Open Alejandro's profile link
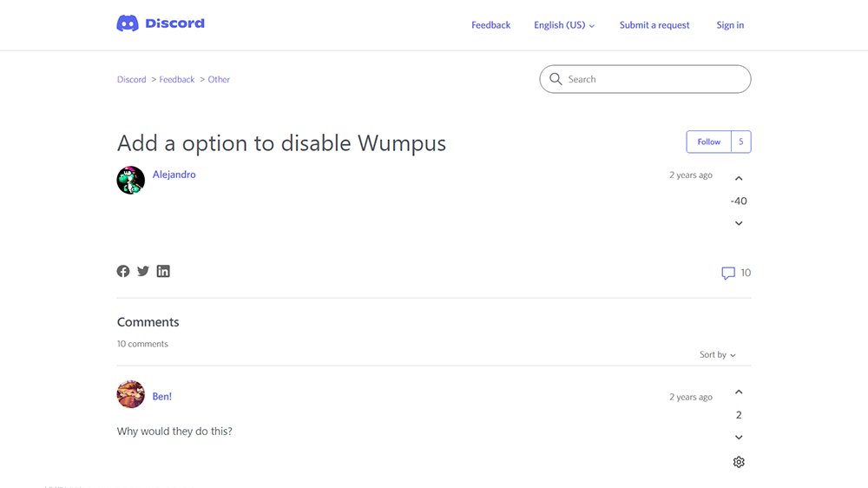The height and width of the screenshot is (488, 868). [x=174, y=175]
